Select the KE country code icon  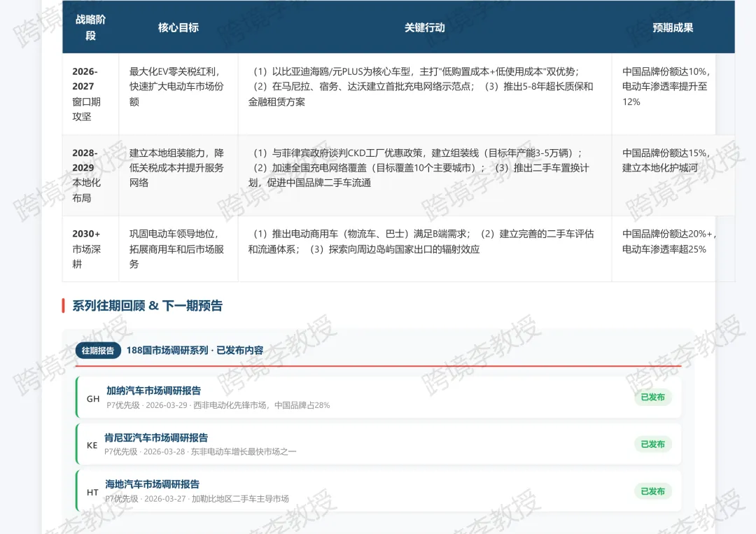(92, 445)
